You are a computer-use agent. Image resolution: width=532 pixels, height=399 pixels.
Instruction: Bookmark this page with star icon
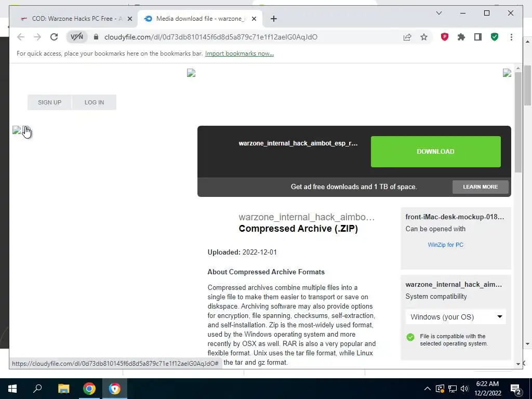[424, 37]
